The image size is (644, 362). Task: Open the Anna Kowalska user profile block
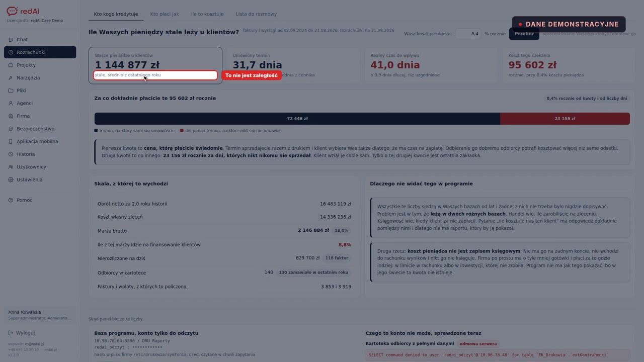(x=40, y=315)
